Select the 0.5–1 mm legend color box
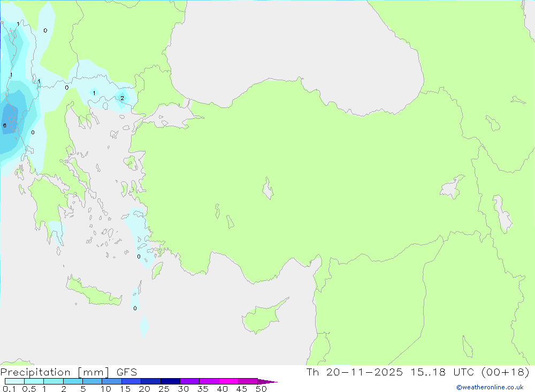535x392 pixels. pos(34,381)
